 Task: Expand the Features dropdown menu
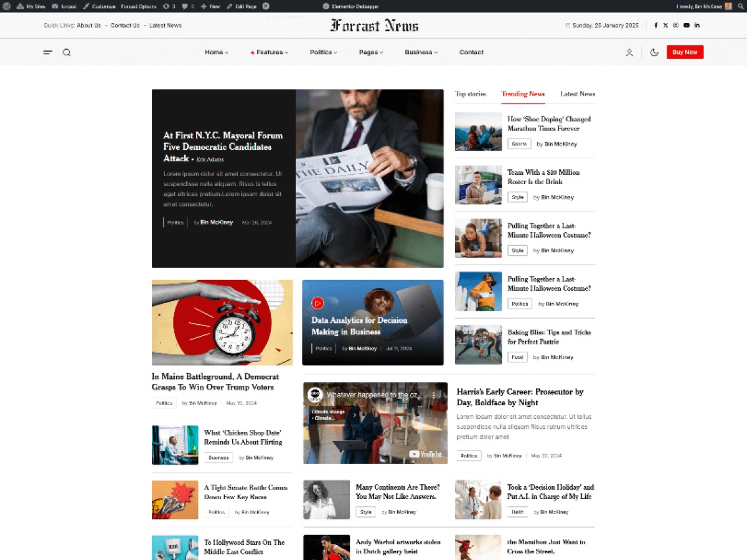270,52
